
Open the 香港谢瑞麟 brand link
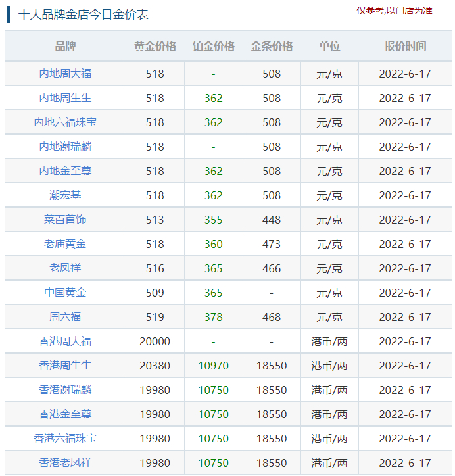[65, 390]
